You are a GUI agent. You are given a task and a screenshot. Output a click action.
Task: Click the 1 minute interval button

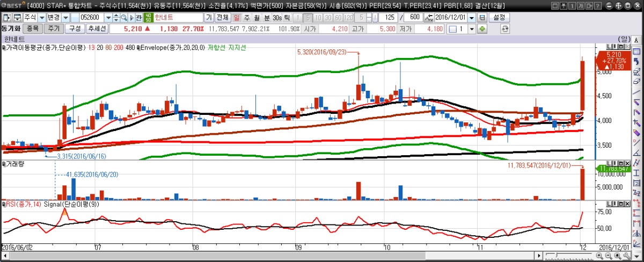click(x=297, y=17)
